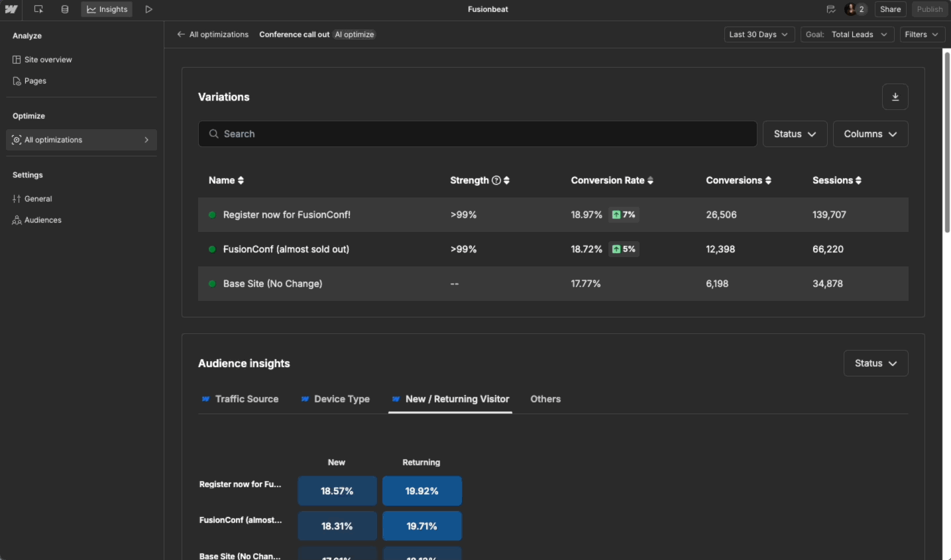Go back to All optimizations

[213, 34]
